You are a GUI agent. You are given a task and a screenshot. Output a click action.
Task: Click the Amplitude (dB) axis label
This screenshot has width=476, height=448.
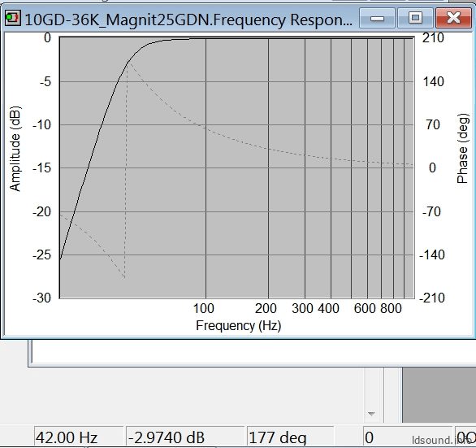tap(15, 149)
